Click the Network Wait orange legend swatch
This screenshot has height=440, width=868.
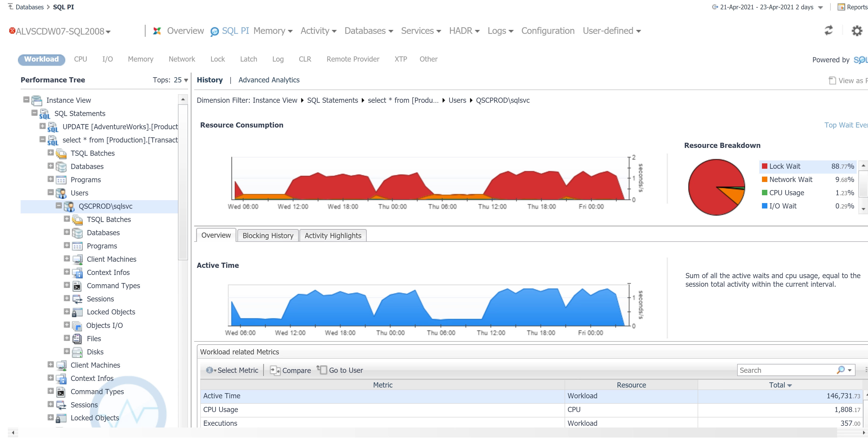coord(765,180)
